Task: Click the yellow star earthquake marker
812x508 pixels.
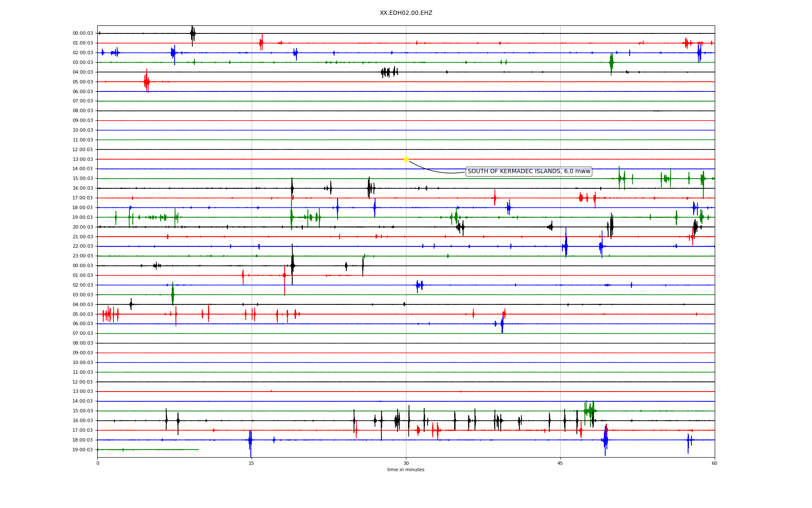Action: click(x=406, y=159)
